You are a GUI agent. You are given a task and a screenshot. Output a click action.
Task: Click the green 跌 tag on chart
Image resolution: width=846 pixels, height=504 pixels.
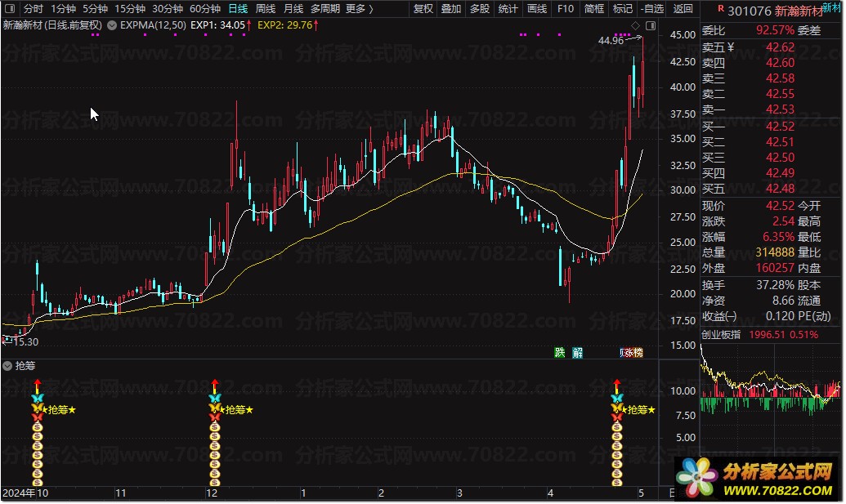pyautogui.click(x=559, y=353)
